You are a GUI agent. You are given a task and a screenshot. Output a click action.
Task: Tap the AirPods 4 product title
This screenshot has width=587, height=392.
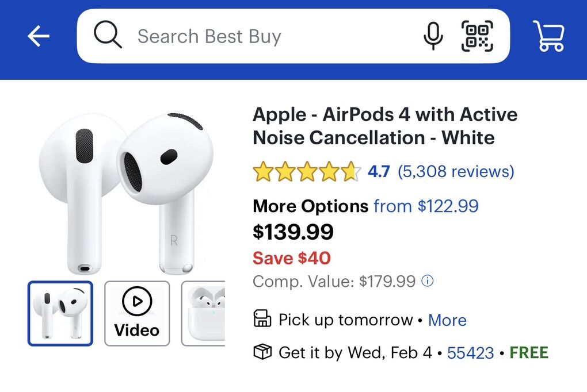tap(384, 126)
